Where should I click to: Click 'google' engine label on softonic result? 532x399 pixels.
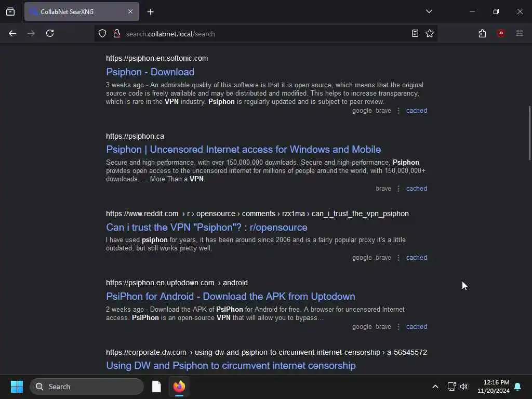(x=362, y=111)
